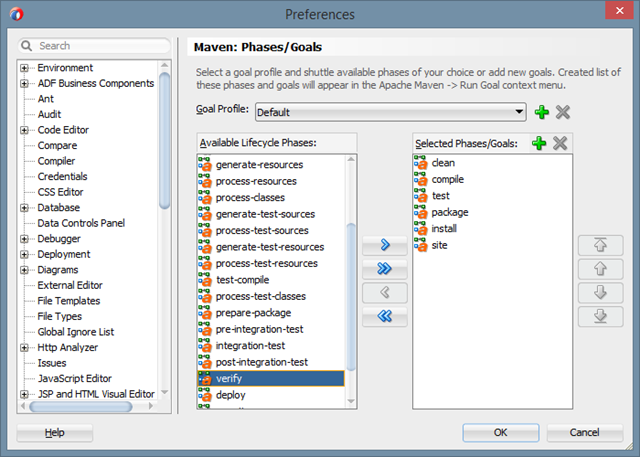
Task: Expand the Database preferences node
Action: pos(25,208)
